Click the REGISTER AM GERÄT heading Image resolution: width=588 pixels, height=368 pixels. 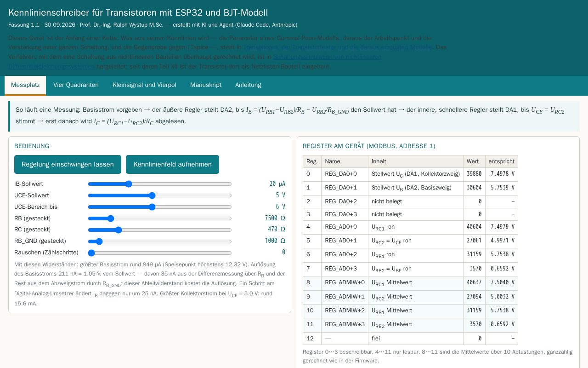tap(369, 146)
